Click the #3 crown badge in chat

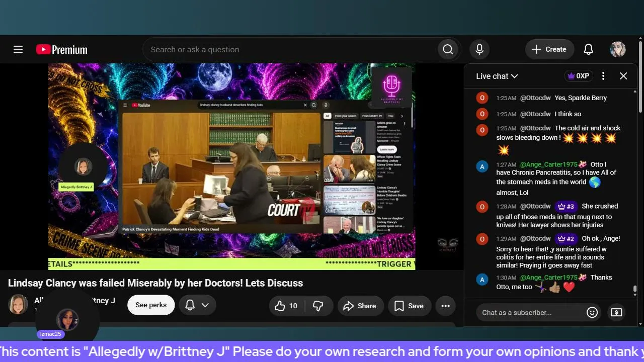pyautogui.click(x=566, y=206)
